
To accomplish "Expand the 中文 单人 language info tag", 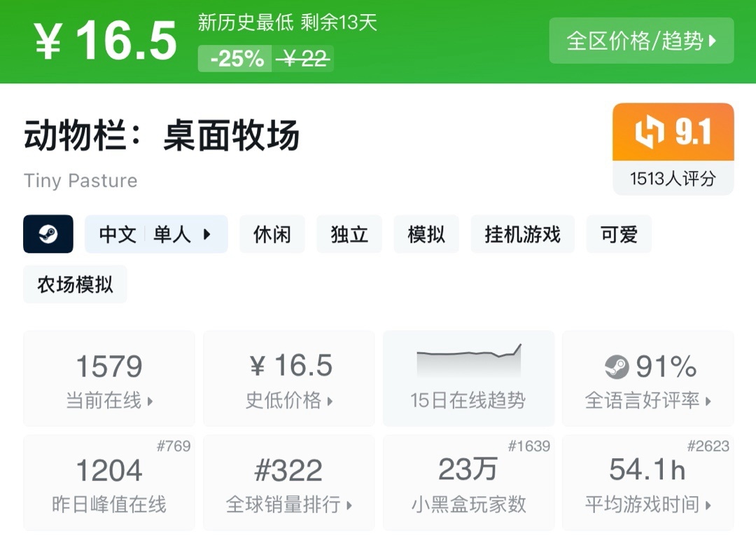I will point(156,234).
